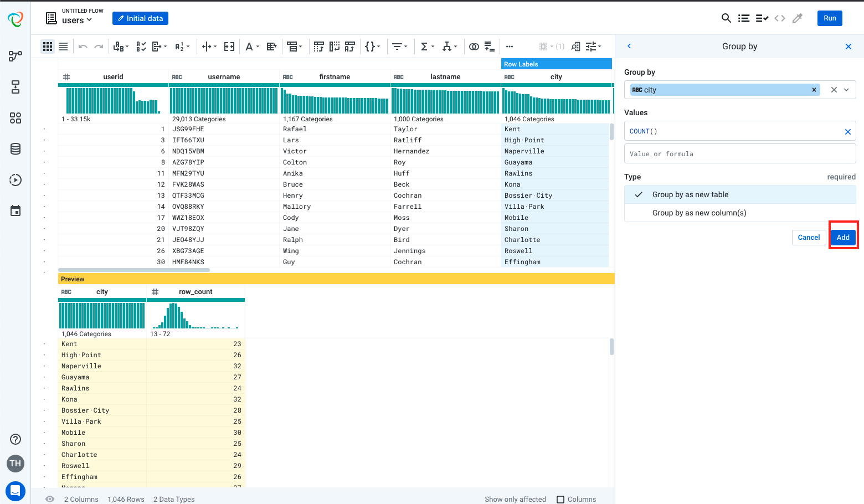
Task: Open the formula editor {} toolbar icon
Action: pyautogui.click(x=371, y=46)
